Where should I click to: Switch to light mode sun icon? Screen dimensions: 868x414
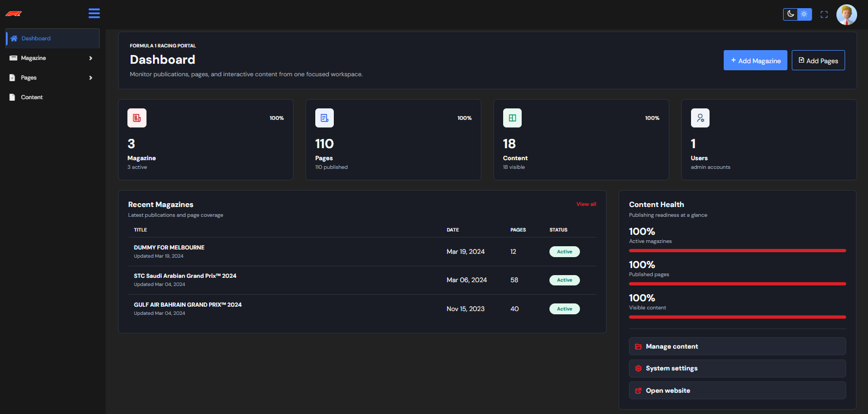(804, 14)
